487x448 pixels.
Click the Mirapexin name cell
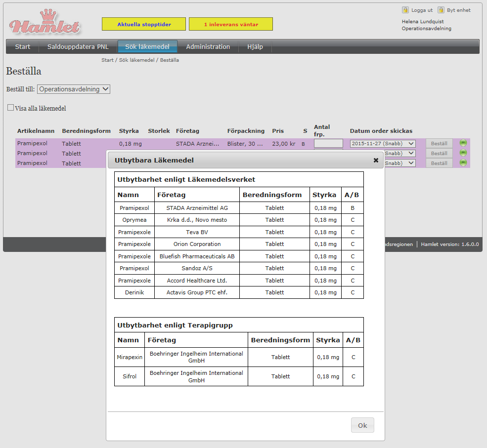130,357
